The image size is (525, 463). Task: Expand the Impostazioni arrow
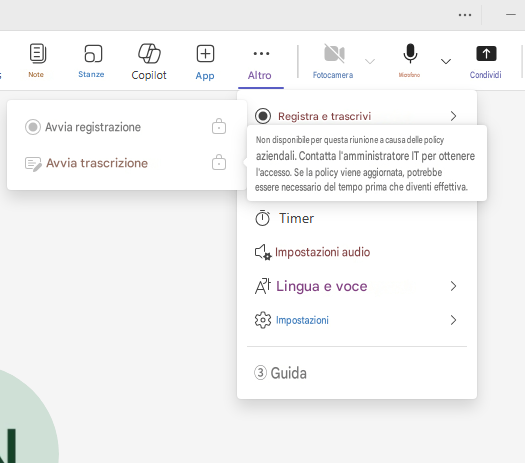pos(453,320)
